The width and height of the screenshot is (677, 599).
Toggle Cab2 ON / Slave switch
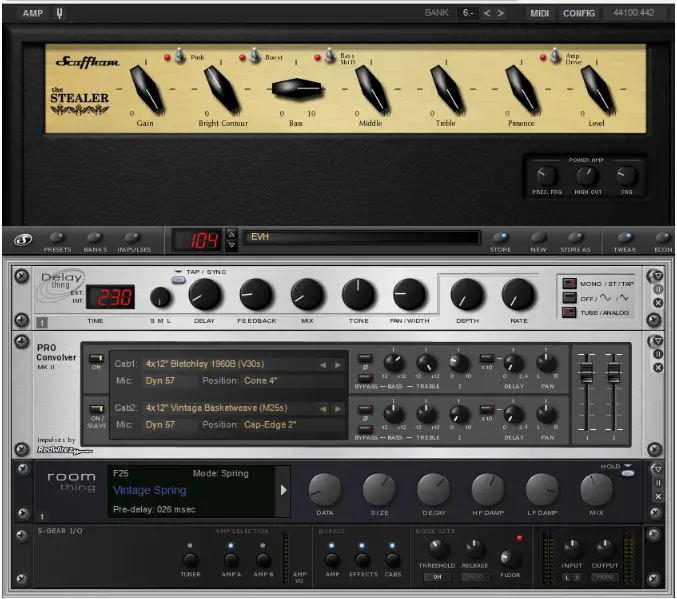pyautogui.click(x=96, y=409)
